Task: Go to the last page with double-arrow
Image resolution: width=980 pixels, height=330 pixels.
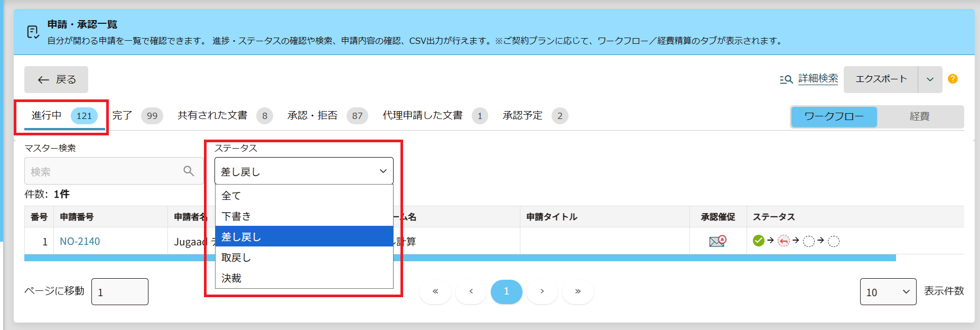Action: pyautogui.click(x=577, y=291)
